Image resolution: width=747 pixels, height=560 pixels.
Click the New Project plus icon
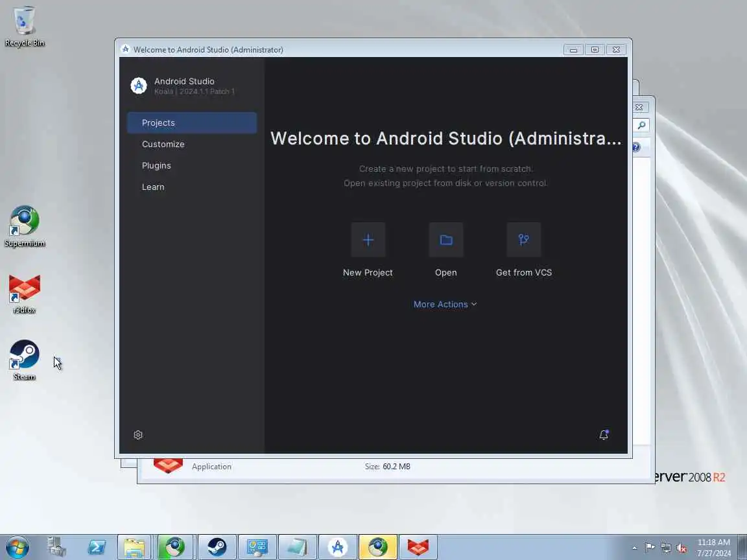coord(368,240)
